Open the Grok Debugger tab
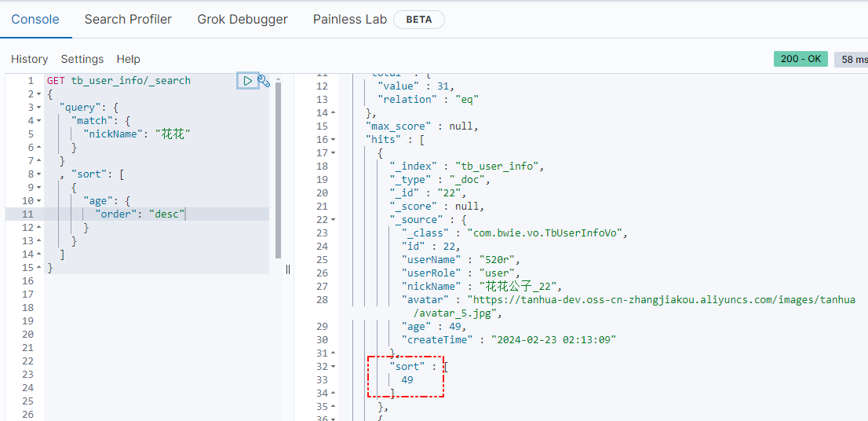 [243, 20]
